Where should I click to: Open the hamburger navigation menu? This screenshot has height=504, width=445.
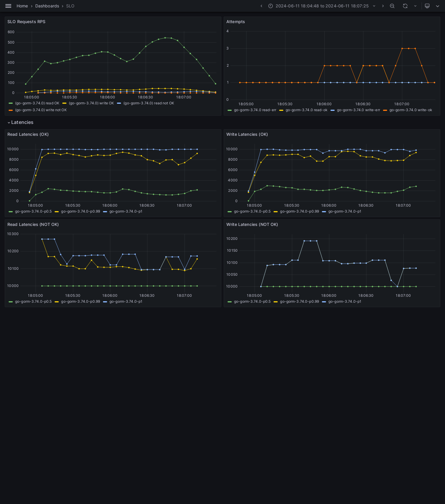[x=8, y=6]
